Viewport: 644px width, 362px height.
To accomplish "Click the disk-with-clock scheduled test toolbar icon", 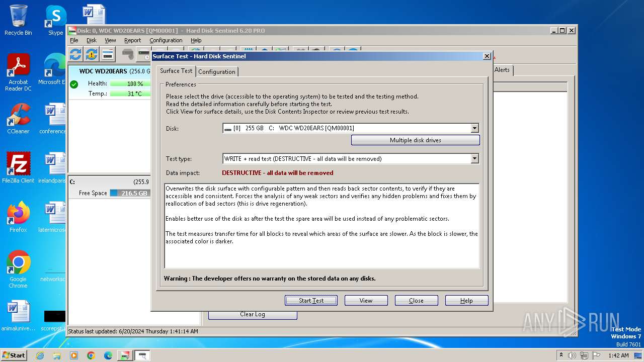I will pyautogui.click(x=144, y=54).
